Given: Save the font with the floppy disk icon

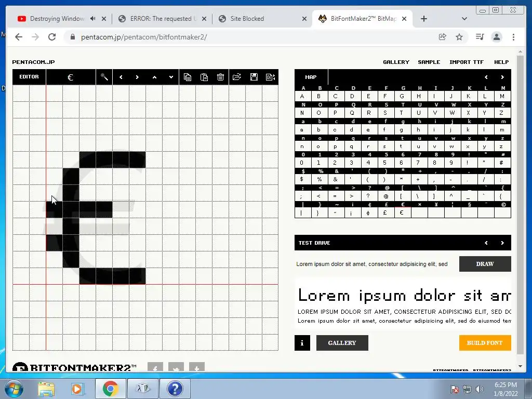Looking at the screenshot, I should tap(254, 77).
